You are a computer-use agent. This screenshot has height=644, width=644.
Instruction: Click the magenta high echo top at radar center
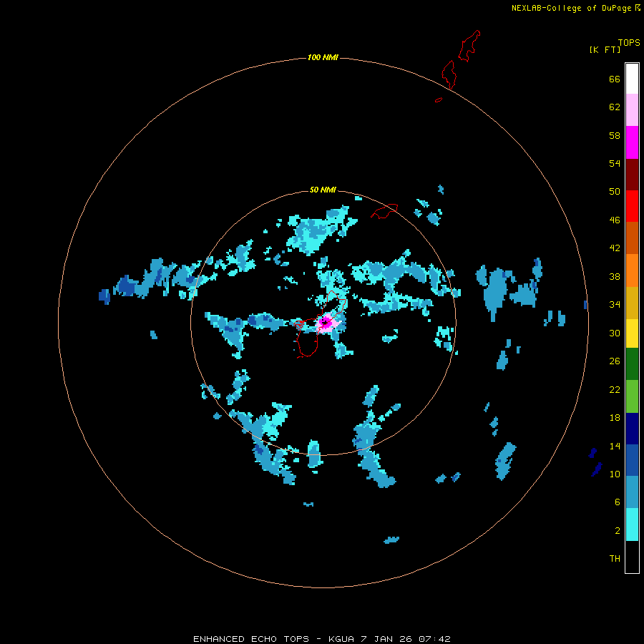coord(326,323)
